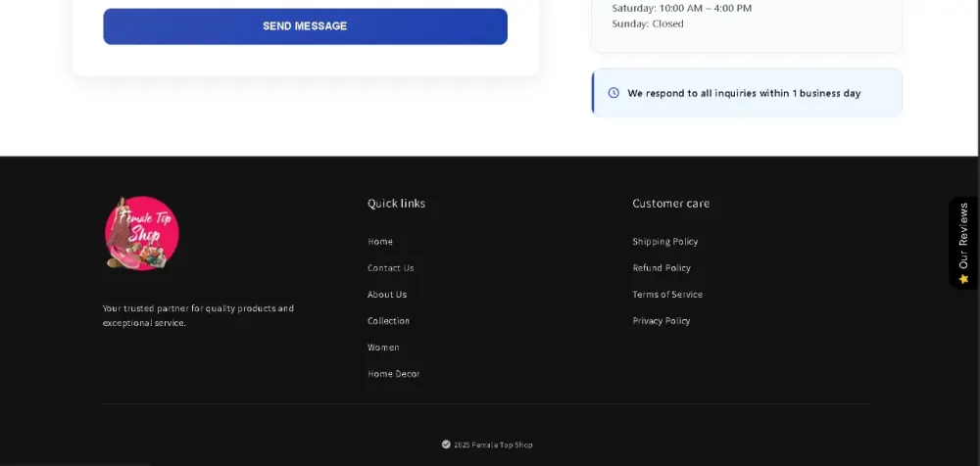Open the Terms of Service link

[667, 295]
